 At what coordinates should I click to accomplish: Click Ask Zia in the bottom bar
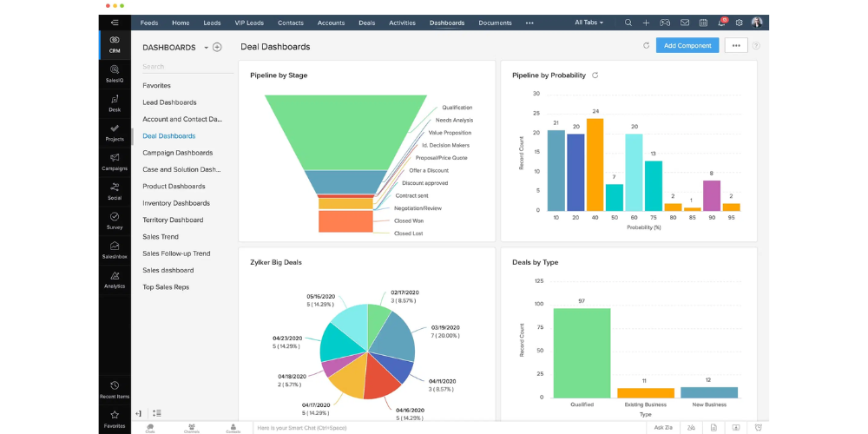tap(662, 427)
